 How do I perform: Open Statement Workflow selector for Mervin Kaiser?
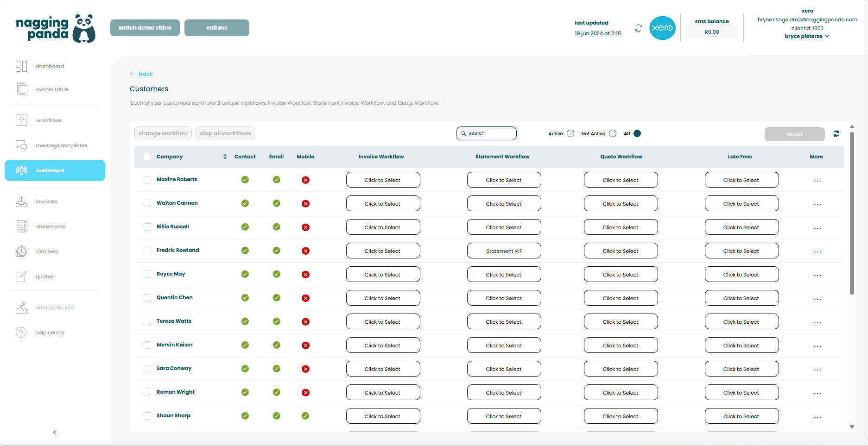(504, 345)
